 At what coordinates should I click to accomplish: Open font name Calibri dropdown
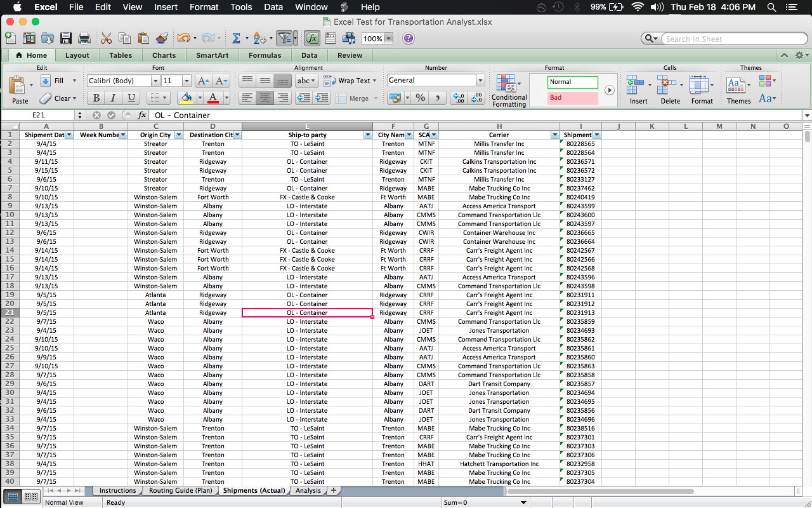(x=155, y=81)
